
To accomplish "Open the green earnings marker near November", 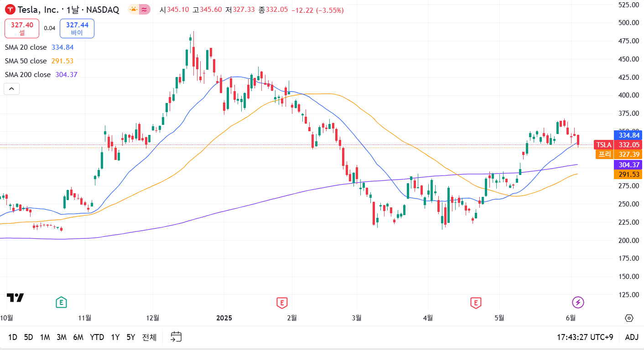I will 61,302.
